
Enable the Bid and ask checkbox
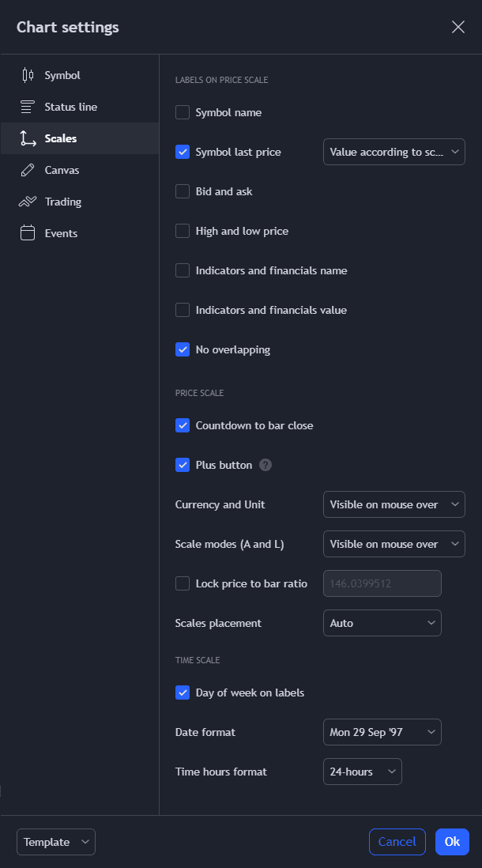[x=183, y=191]
